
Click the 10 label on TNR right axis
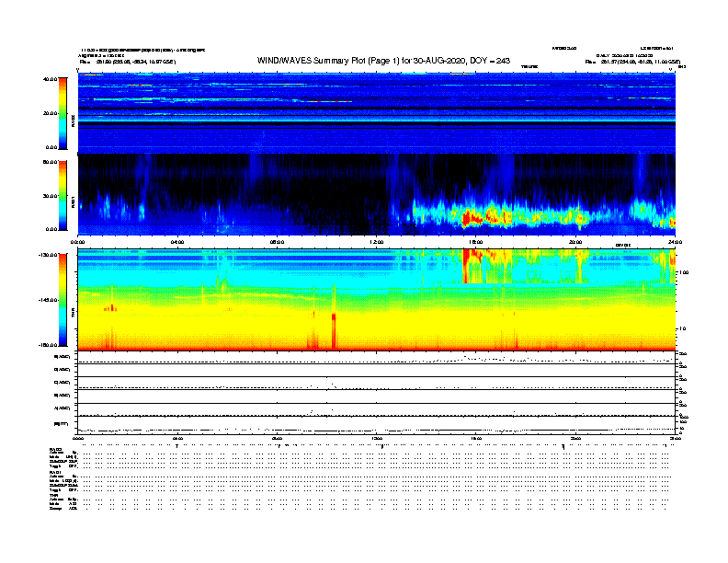click(x=682, y=328)
